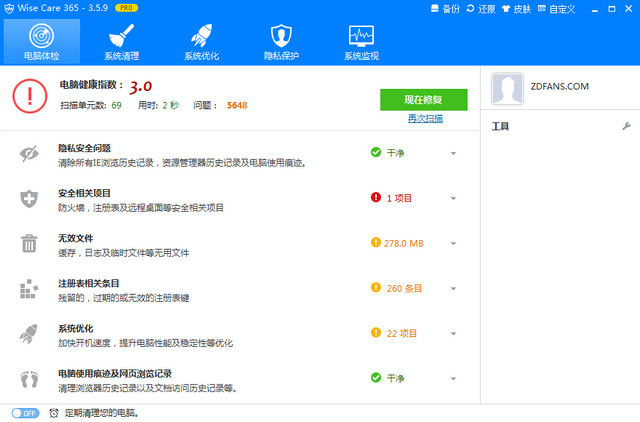Click the ZDFANS.COM user avatar
Viewport: 640px width, 422px height.
pos(507,88)
